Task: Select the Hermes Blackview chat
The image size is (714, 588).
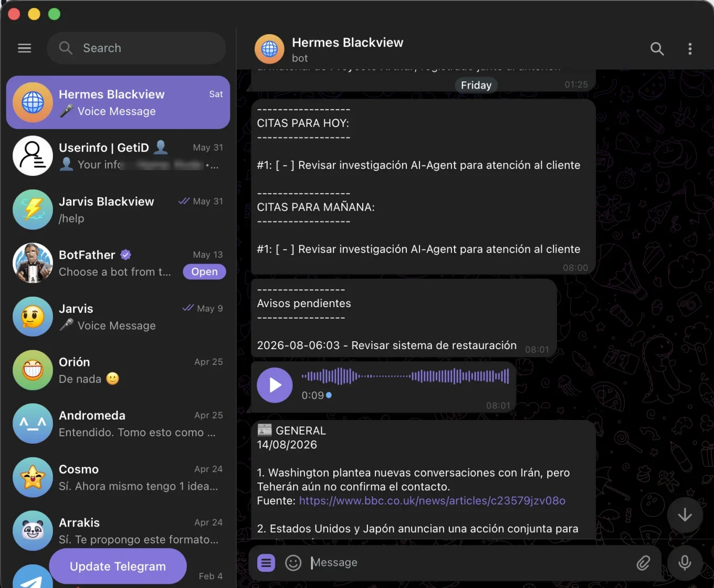Action: click(x=118, y=102)
